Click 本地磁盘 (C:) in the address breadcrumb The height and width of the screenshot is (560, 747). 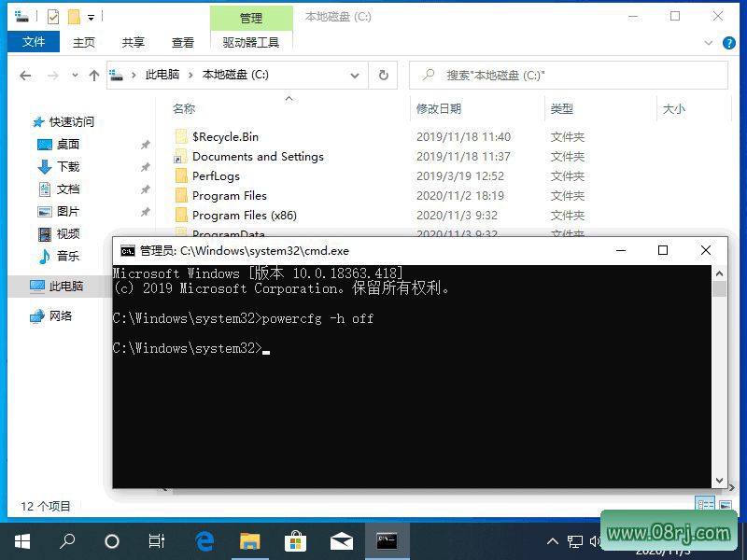[235, 75]
